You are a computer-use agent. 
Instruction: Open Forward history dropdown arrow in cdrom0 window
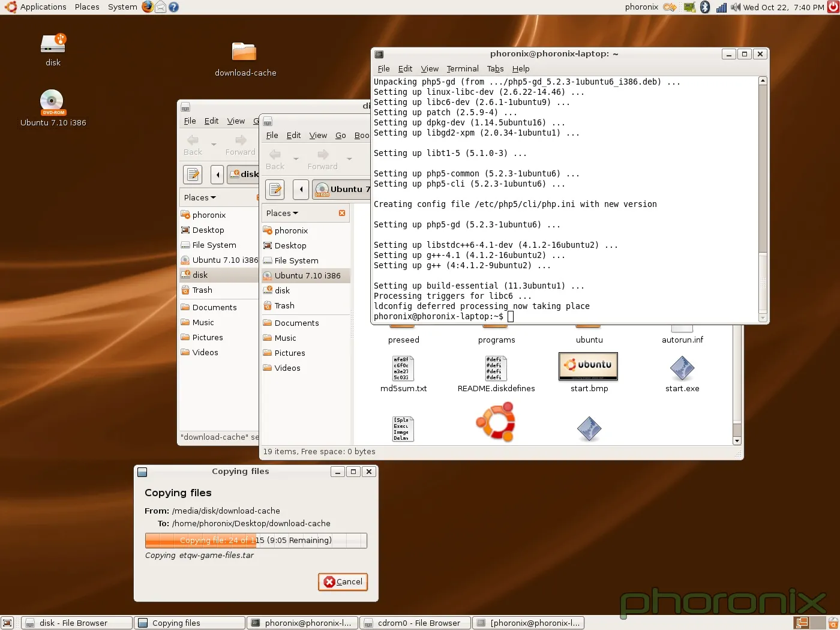pos(349,159)
